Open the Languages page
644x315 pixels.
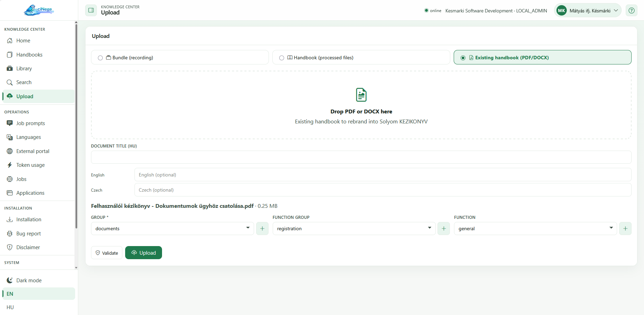point(39,137)
